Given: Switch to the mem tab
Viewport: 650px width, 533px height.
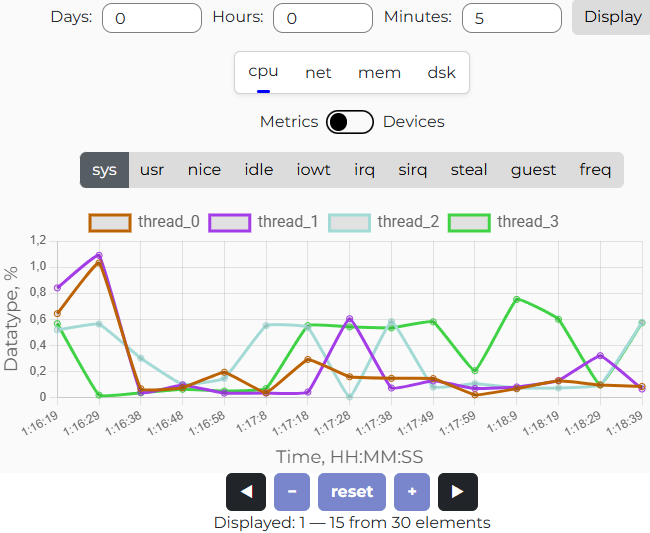Looking at the screenshot, I should [379, 73].
